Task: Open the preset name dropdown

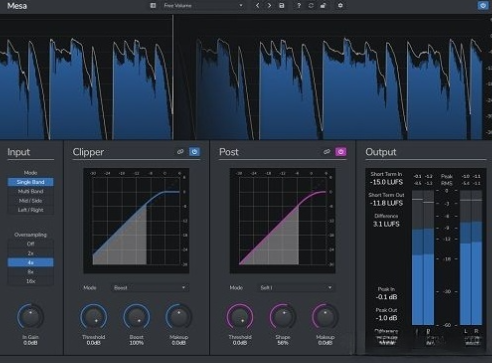Action: click(203, 6)
